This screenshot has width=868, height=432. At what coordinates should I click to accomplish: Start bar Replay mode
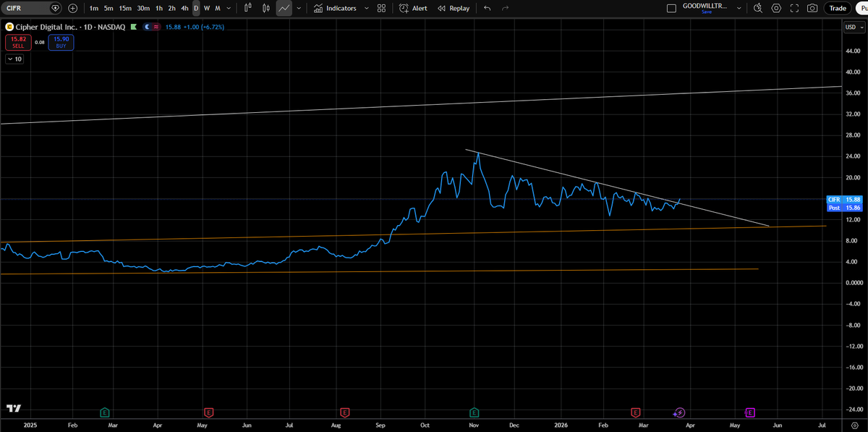(x=453, y=8)
